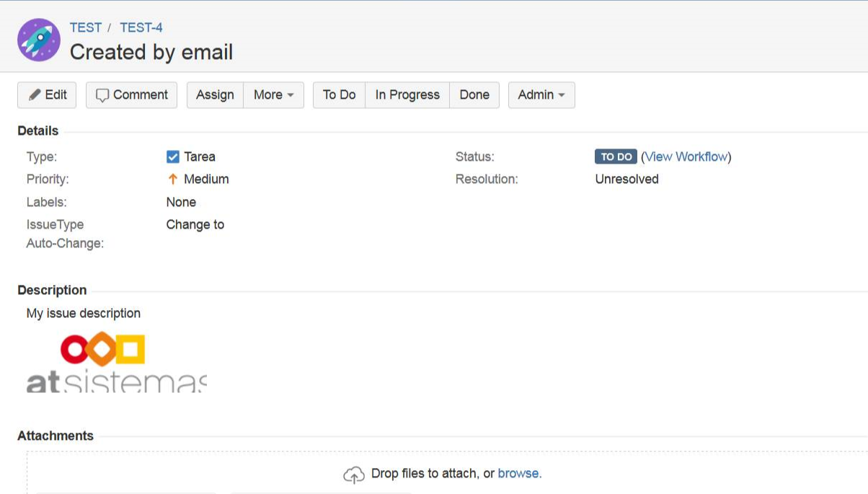Click the atSistemas logo image

116,363
